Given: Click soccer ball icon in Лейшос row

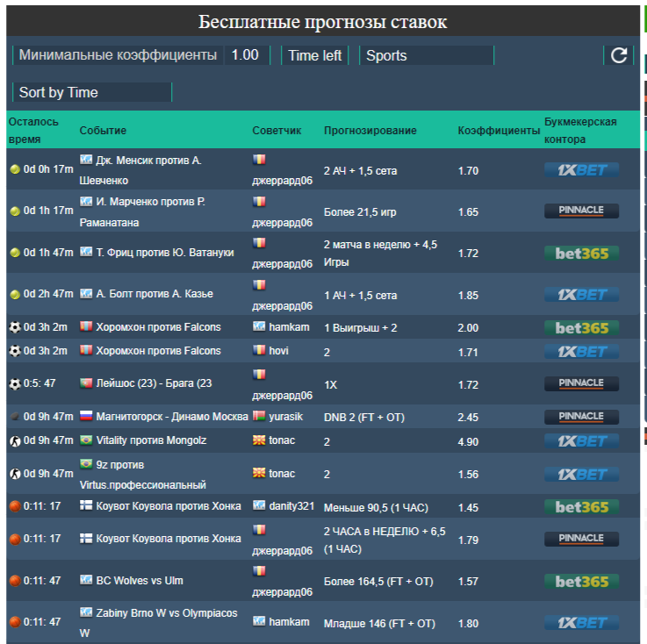Looking at the screenshot, I should [x=15, y=384].
